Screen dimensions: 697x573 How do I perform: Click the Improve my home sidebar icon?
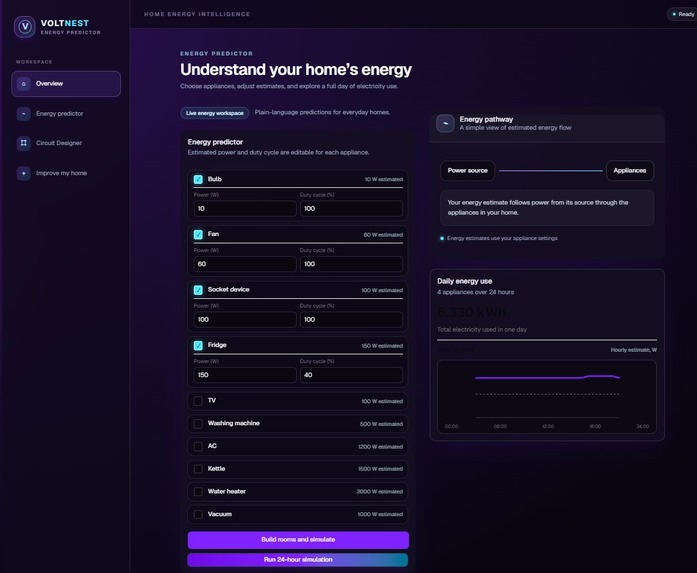click(24, 173)
